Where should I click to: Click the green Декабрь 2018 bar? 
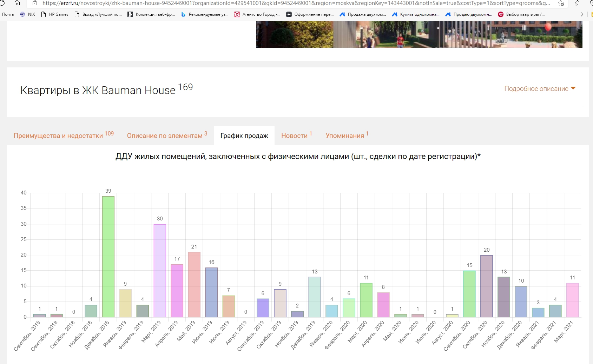[108, 257]
